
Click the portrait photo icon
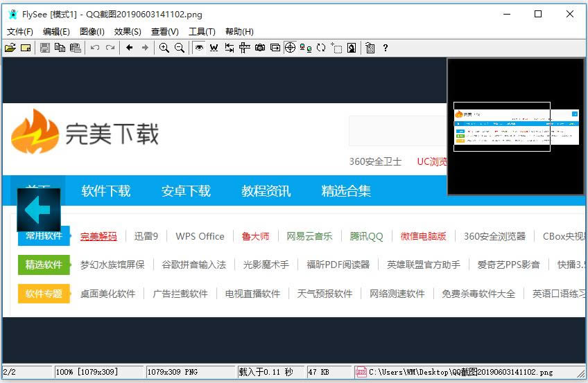click(352, 48)
